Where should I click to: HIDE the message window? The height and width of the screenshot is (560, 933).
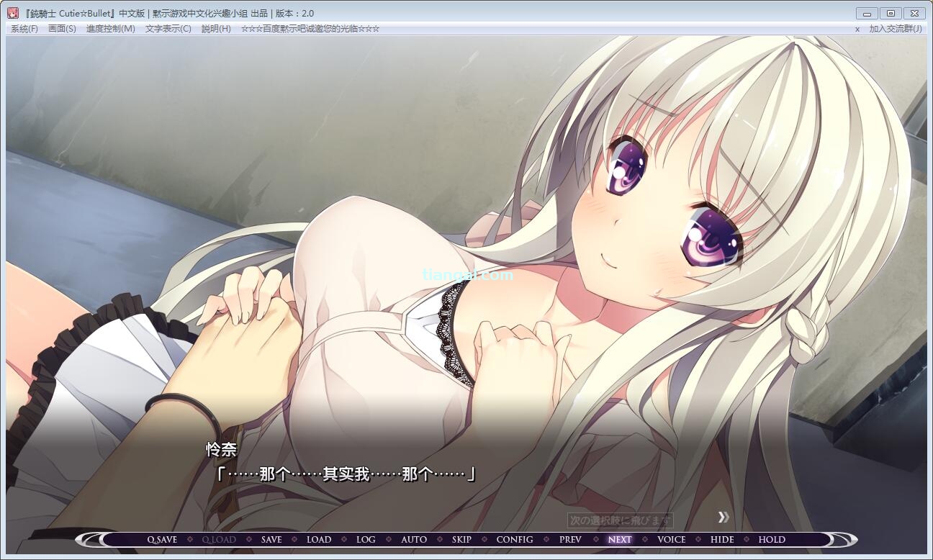(x=722, y=539)
